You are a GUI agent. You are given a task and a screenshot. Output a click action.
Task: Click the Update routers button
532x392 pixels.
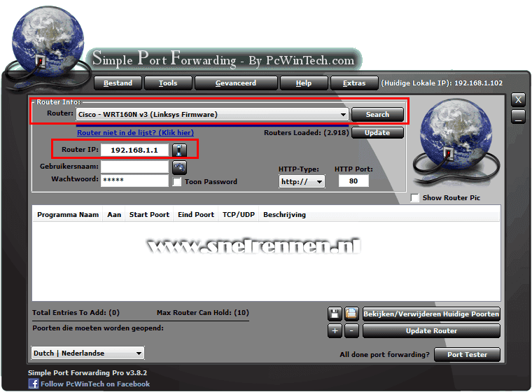click(377, 133)
